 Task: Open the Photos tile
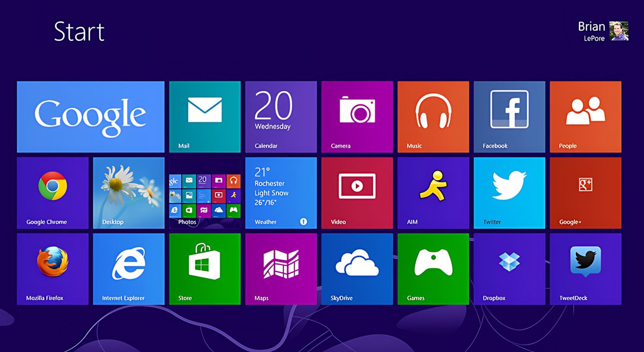(204, 192)
